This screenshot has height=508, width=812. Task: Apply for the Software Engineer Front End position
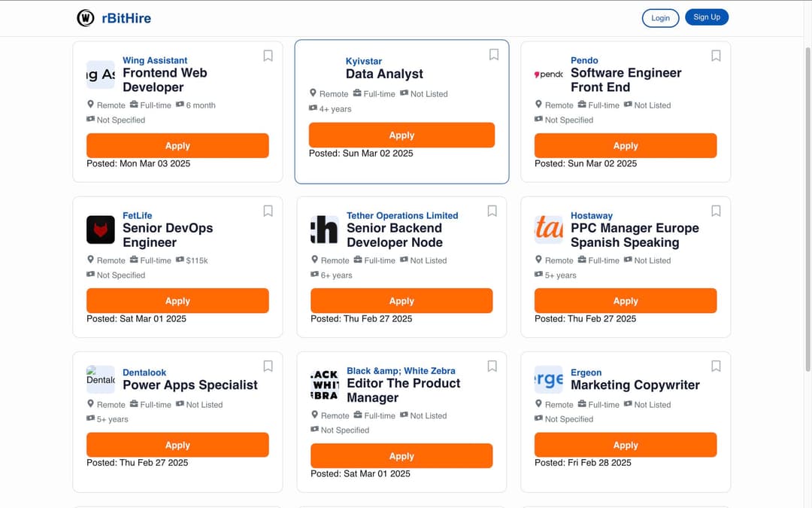coord(626,145)
